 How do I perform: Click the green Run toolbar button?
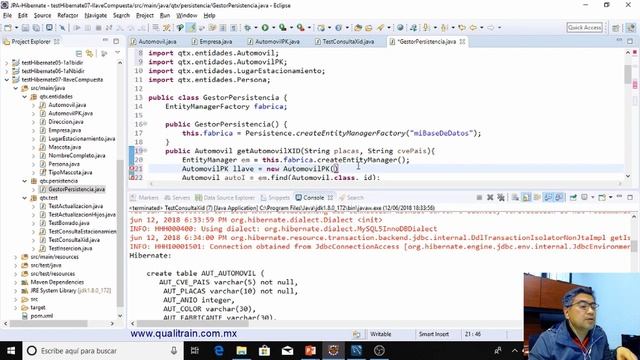[265, 28]
